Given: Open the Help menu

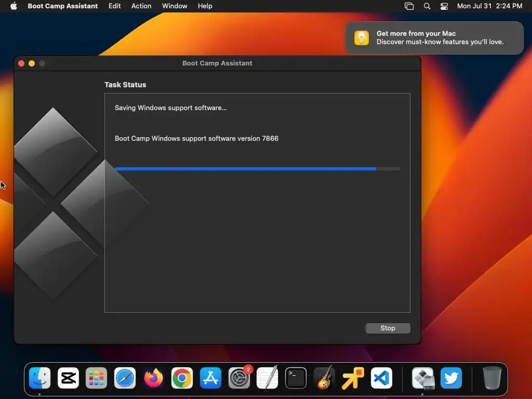Looking at the screenshot, I should [205, 6].
